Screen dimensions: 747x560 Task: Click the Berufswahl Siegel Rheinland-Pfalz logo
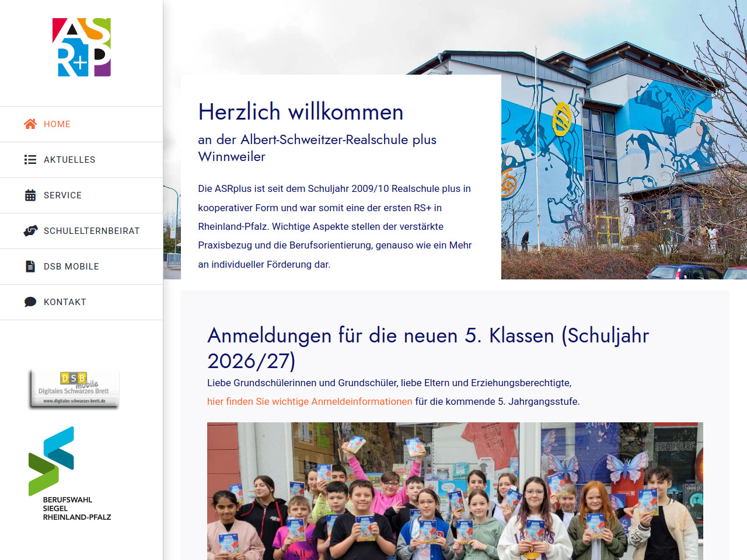tap(69, 474)
